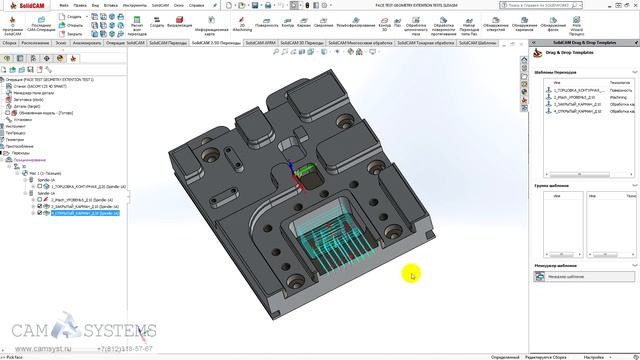The height and width of the screenshot is (360, 640).
Task: Select the Поверхность (Face) milling icon
Action: 267,20
